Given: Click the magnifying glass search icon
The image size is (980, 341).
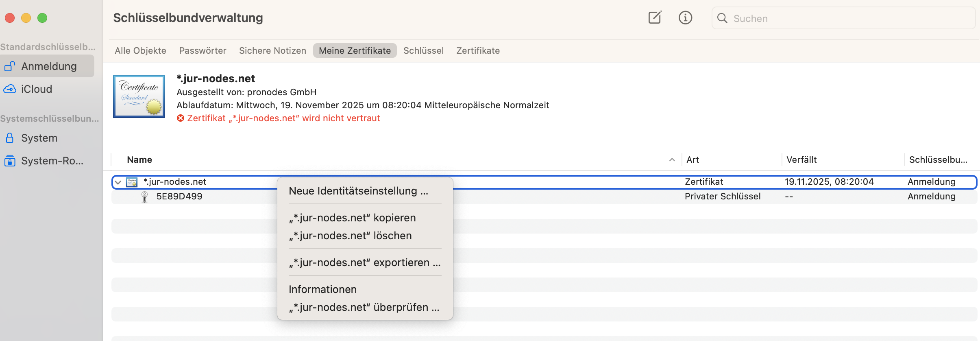Looking at the screenshot, I should 722,18.
